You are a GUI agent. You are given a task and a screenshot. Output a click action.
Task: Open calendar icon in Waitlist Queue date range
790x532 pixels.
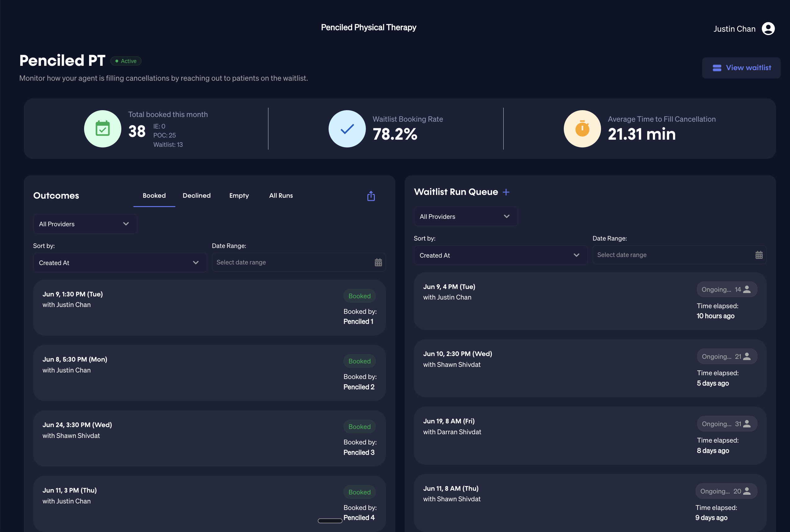click(x=759, y=255)
